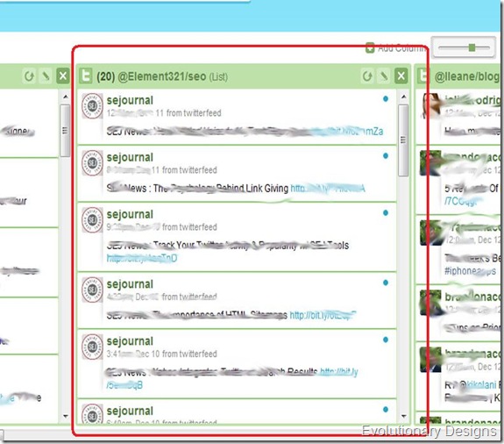Open sejournal avatar on Track Your Twitter tweet
This screenshot has height=444, width=504.
[92, 219]
